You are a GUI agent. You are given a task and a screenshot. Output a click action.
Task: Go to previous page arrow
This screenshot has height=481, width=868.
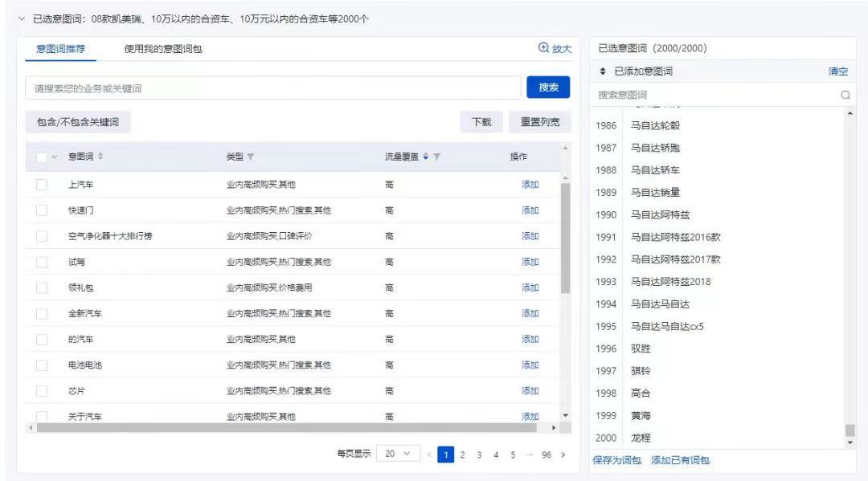(428, 455)
